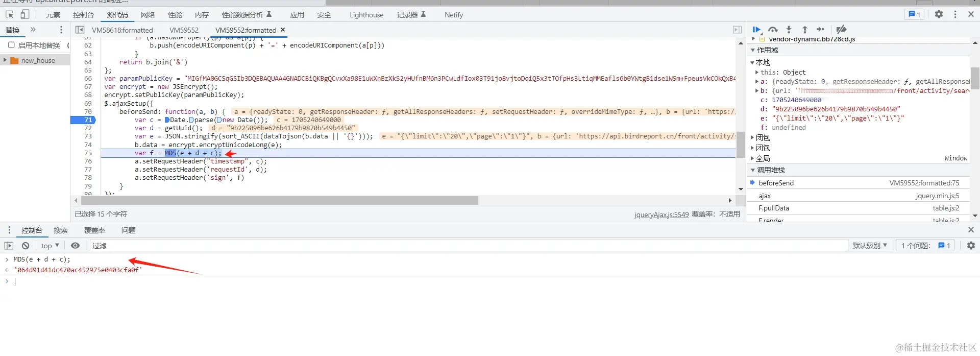This screenshot has height=356, width=980.
Task: Resume script execution button
Action: click(x=756, y=30)
